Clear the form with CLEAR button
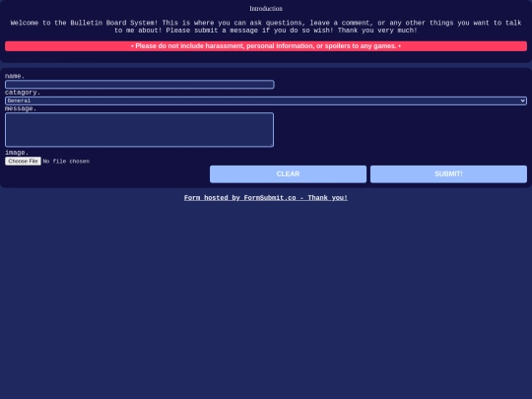Image resolution: width=532 pixels, height=399 pixels. tap(288, 174)
